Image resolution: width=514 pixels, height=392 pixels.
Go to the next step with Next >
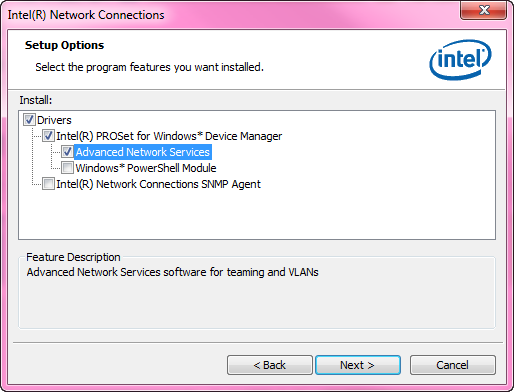358,365
